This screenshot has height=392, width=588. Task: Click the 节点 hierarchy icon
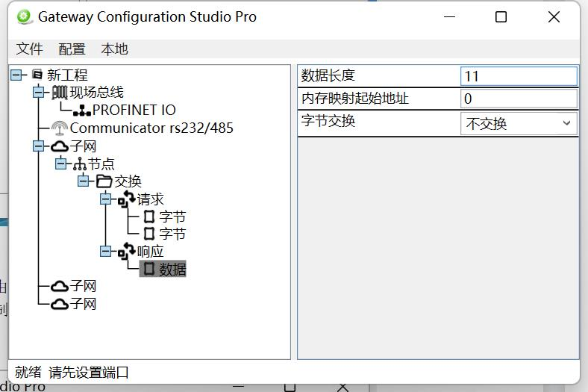click(x=80, y=164)
